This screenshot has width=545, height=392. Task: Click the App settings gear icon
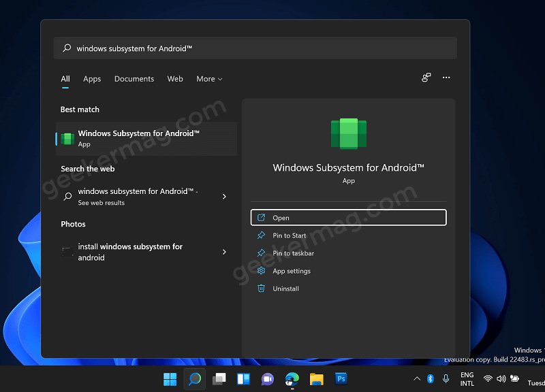[x=261, y=271]
